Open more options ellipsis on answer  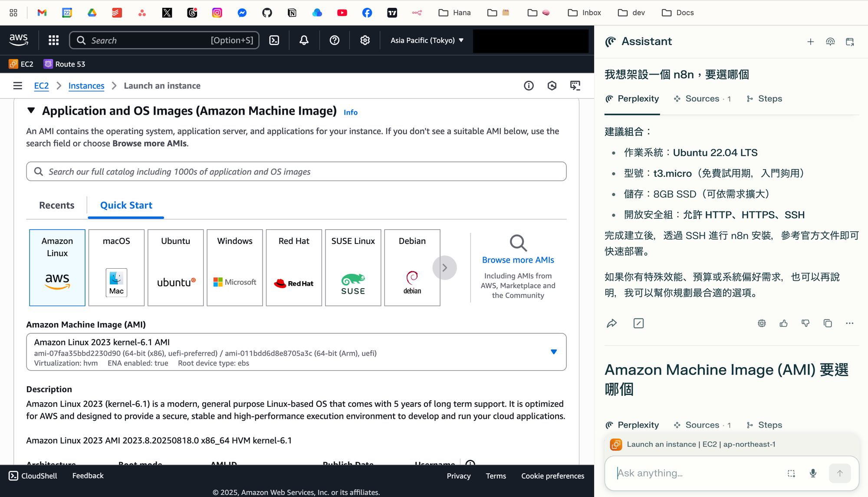click(x=849, y=323)
